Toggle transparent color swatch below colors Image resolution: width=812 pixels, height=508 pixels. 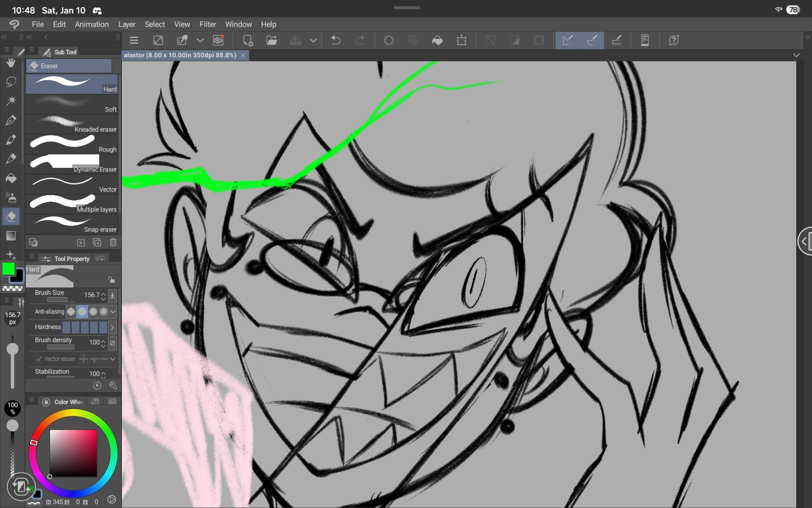pos(12,289)
